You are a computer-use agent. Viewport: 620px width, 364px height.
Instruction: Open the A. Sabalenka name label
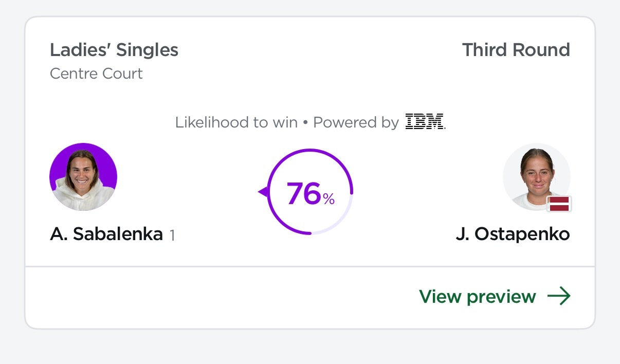pos(106,234)
